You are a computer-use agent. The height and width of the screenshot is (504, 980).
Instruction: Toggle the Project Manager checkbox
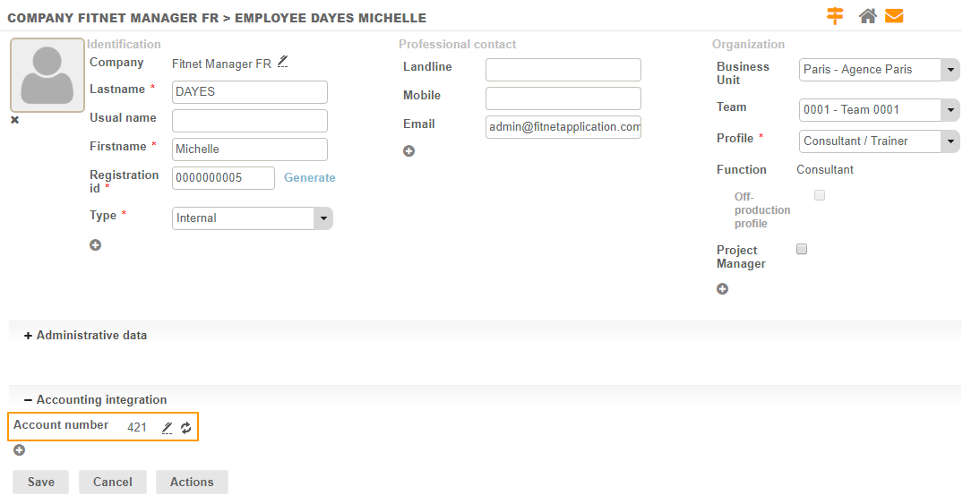(x=802, y=250)
